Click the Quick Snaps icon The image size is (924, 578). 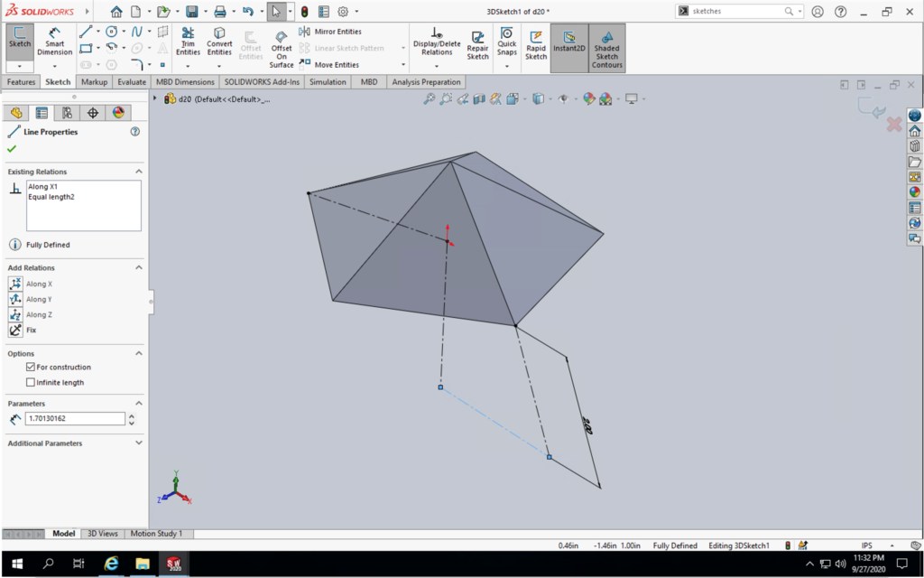(x=507, y=42)
